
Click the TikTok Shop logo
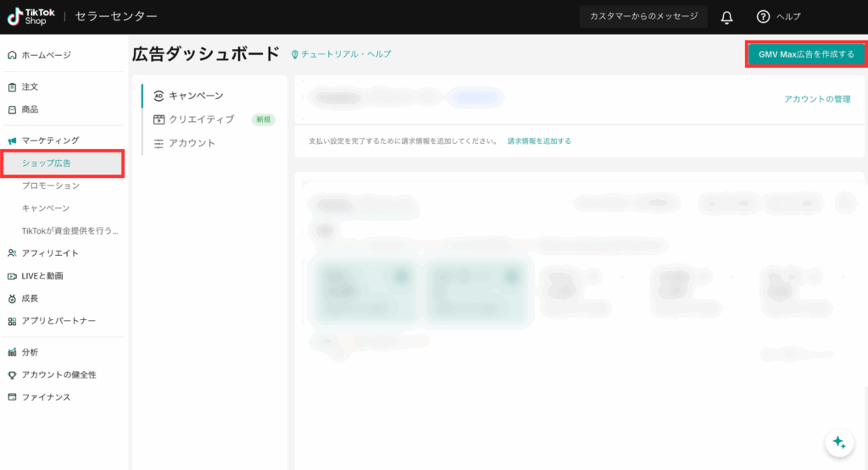pos(31,17)
